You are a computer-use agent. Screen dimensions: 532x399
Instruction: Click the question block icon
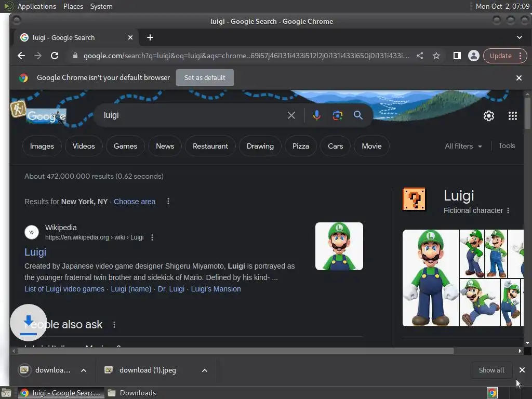[x=414, y=199]
